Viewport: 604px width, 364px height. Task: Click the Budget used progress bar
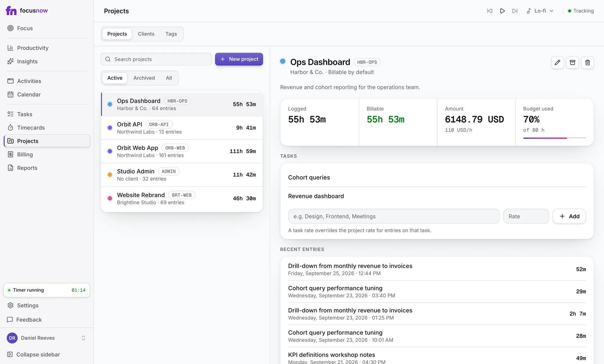tap(555, 138)
